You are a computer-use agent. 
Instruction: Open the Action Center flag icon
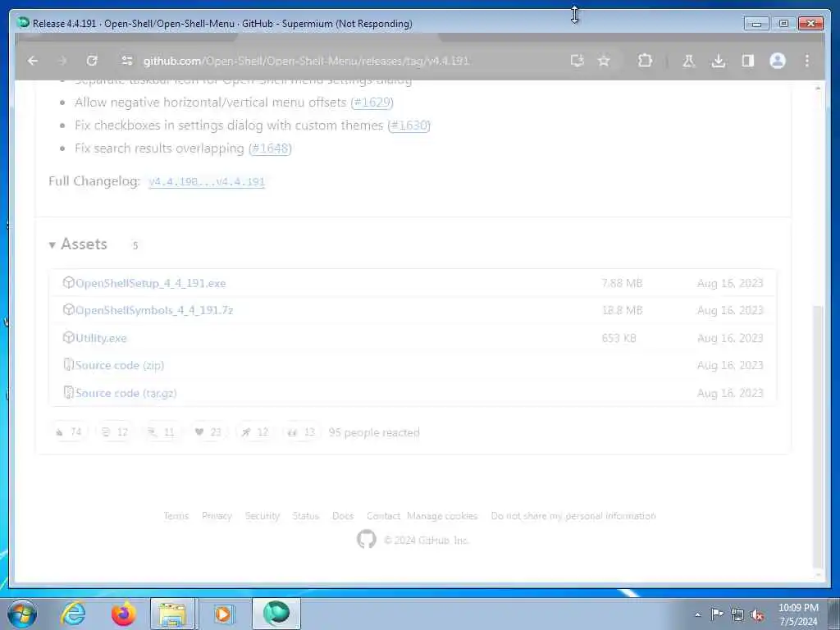point(717,614)
